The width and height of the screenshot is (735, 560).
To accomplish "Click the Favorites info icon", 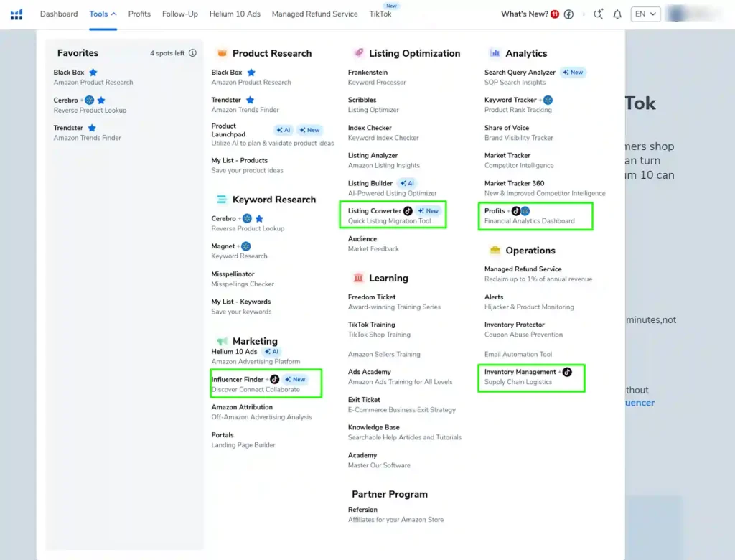I will (192, 53).
